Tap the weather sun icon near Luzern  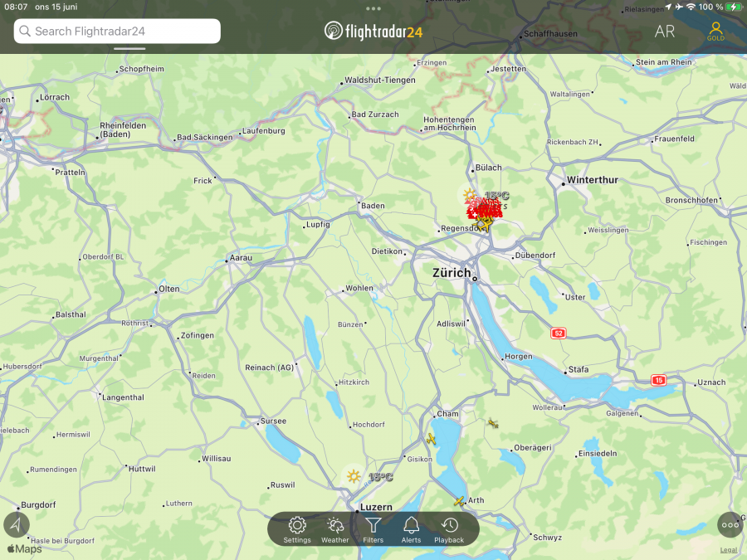[354, 476]
